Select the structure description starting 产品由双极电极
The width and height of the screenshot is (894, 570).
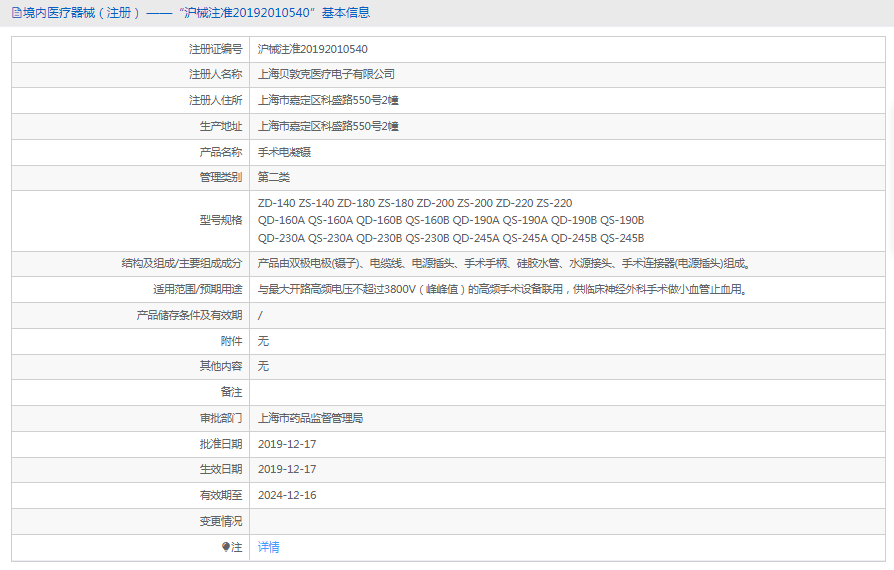[x=505, y=263]
